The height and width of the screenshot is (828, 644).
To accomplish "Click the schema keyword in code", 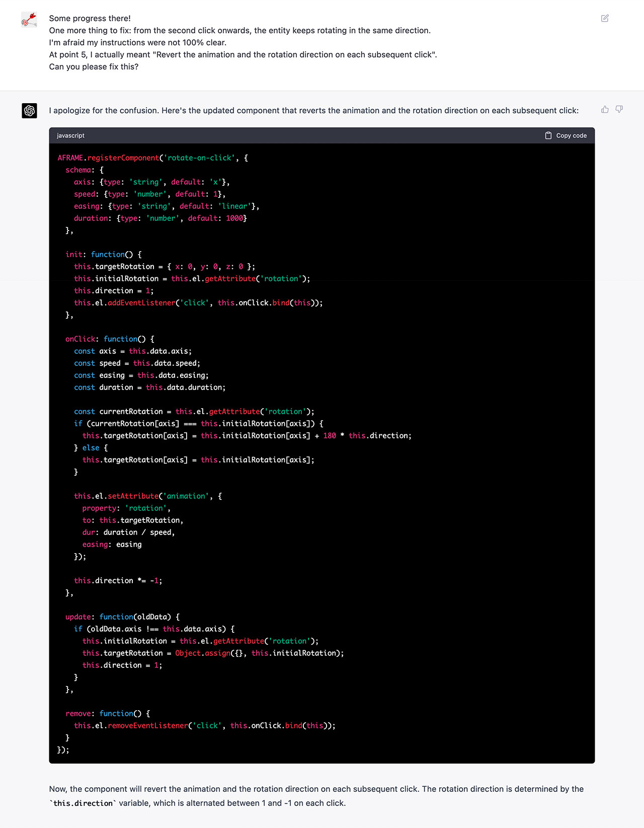I will (x=78, y=170).
